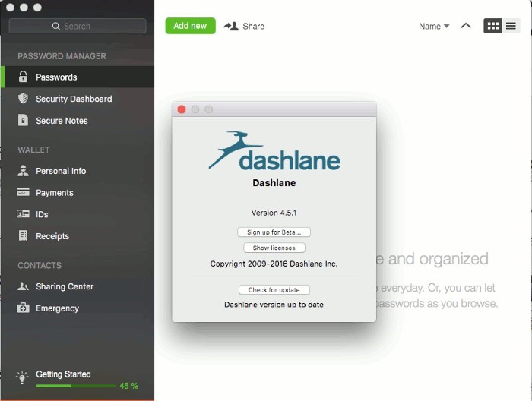
Task: Click the WALLET section header
Action: [33, 150]
